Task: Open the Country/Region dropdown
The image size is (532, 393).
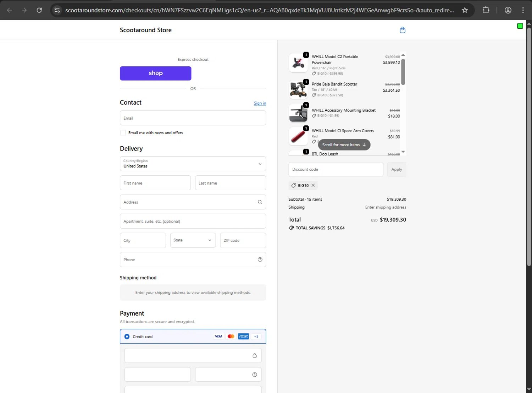Action: (x=193, y=164)
